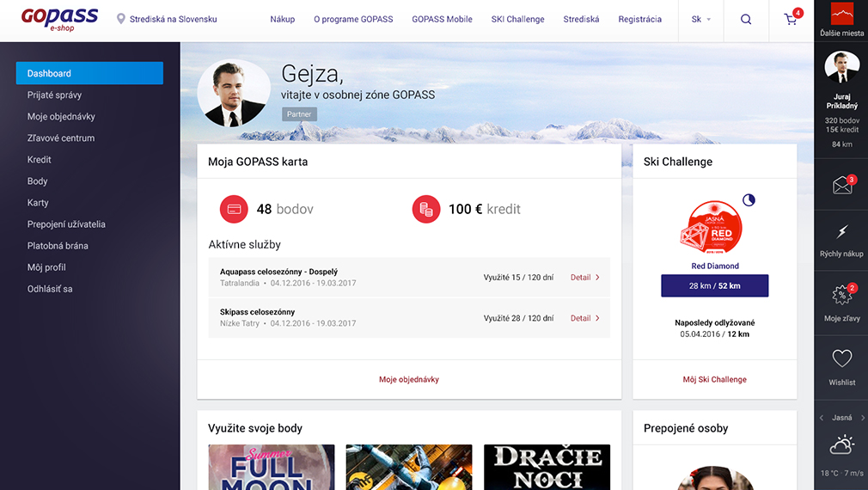Open Detail for Skipass celosezónny

point(585,318)
